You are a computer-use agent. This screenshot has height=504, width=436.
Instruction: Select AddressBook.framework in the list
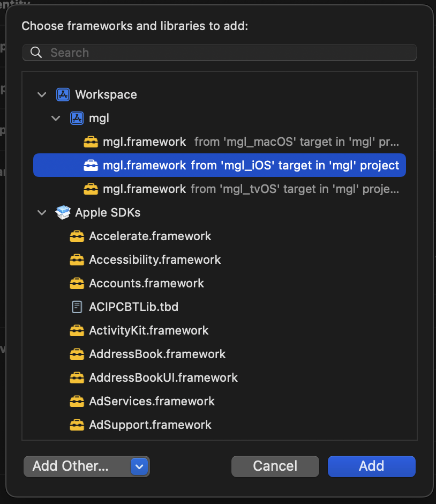(220, 354)
